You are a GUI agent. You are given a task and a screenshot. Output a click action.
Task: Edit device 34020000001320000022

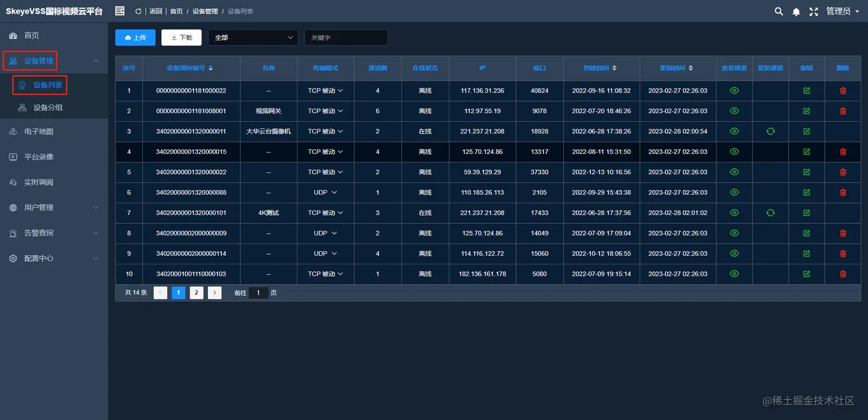(807, 172)
